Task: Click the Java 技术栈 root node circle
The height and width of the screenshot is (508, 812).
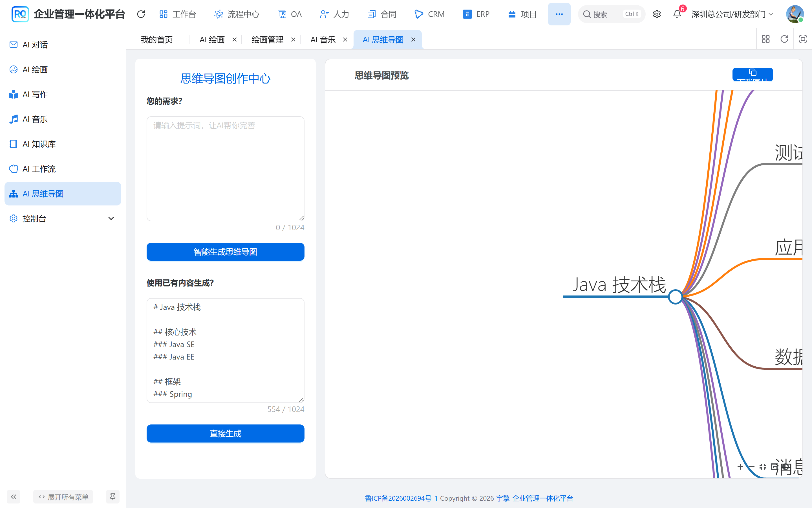Action: point(675,297)
